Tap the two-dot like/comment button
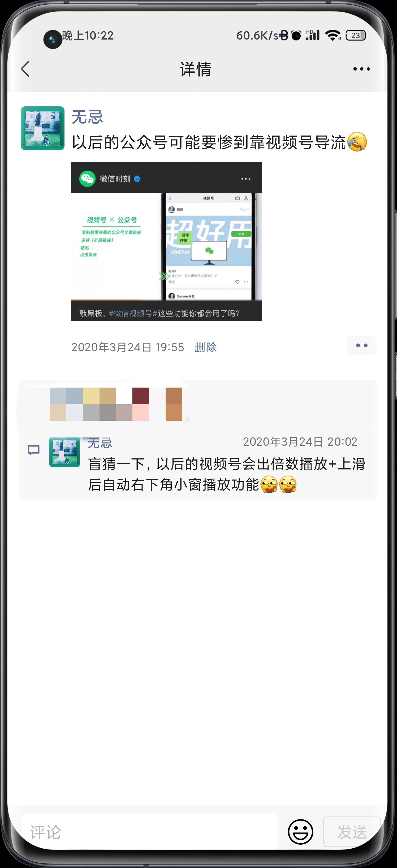The image size is (397, 868). pos(362,345)
